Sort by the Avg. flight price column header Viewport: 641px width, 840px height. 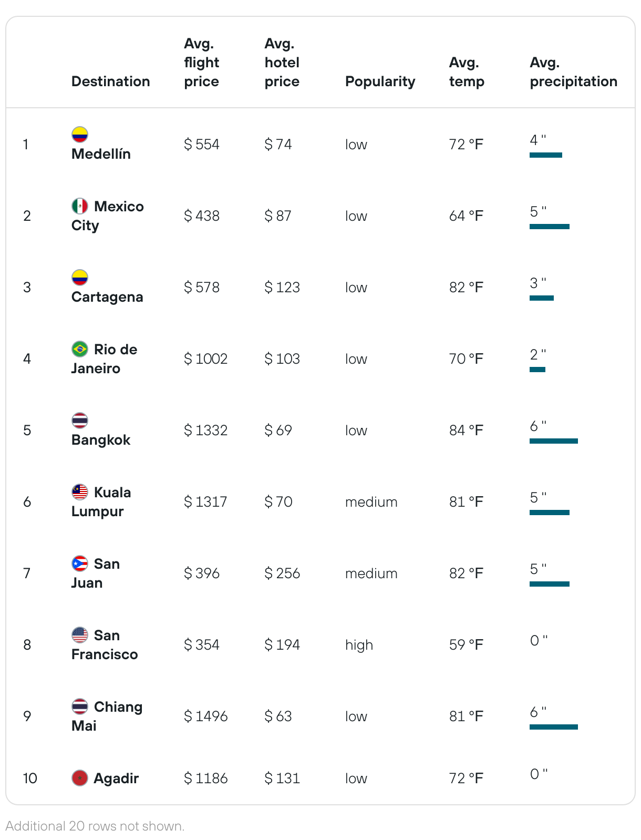[202, 63]
